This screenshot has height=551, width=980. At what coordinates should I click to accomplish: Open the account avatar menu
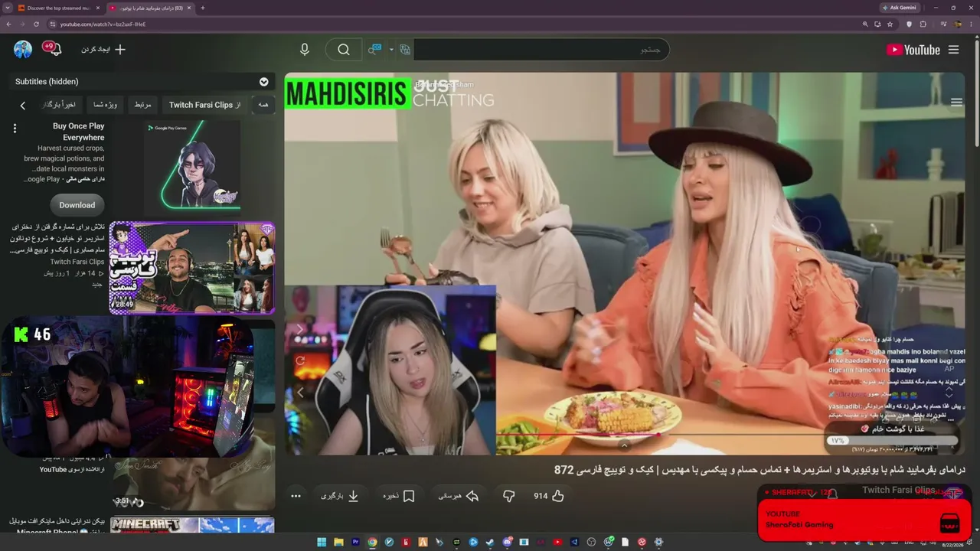point(23,50)
